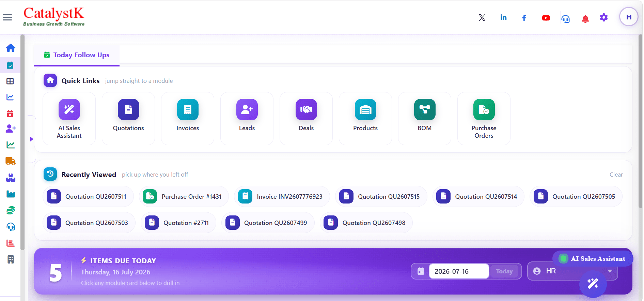Open the building sidebar icon
The width and height of the screenshot is (644, 301).
11,259
